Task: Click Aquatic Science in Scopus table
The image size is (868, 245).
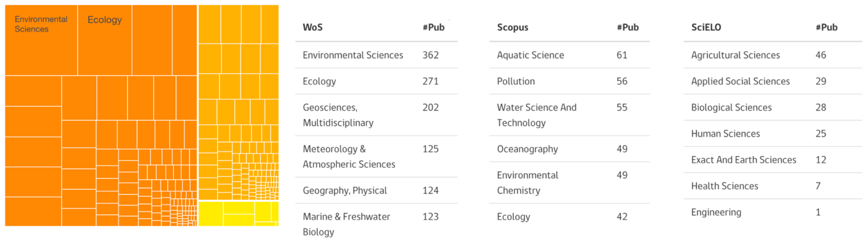Action: pos(530,55)
